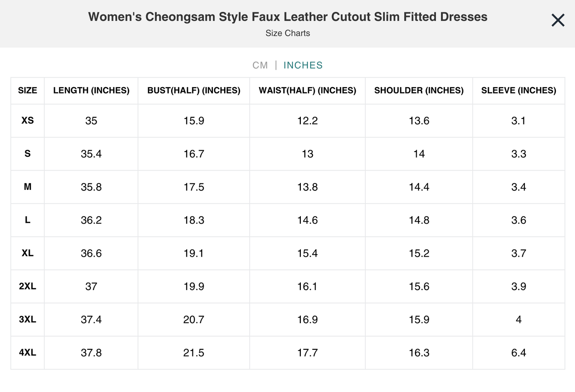Click the SHOULDER (INCHES) column header

pyautogui.click(x=419, y=90)
